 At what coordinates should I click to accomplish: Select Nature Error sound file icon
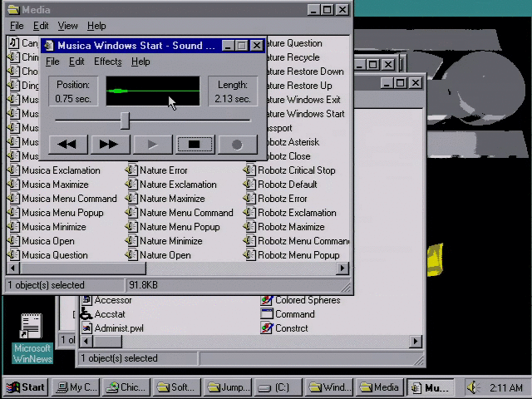pyautogui.click(x=131, y=170)
